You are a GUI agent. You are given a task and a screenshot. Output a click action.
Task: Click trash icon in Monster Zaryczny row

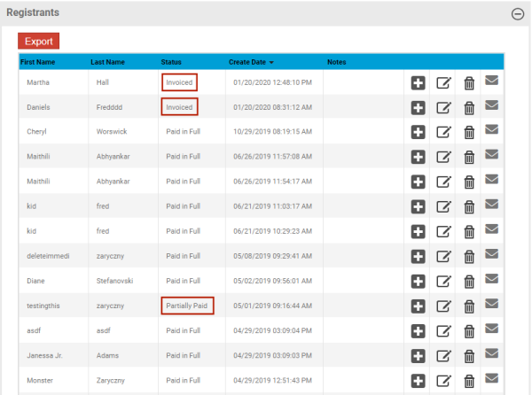pyautogui.click(x=469, y=381)
